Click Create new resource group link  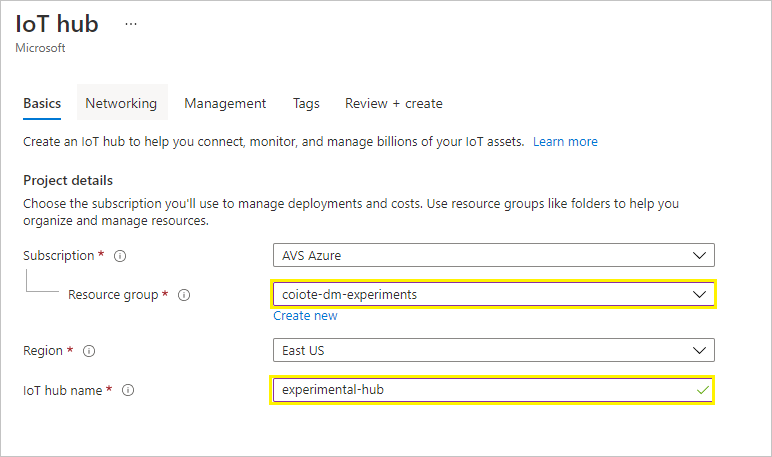(x=305, y=316)
